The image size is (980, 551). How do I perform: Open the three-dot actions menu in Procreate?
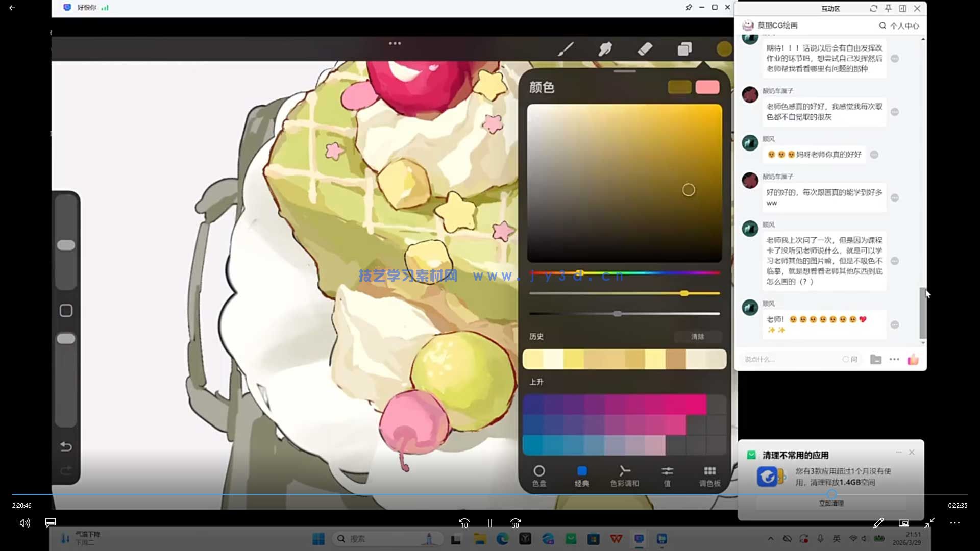pyautogui.click(x=395, y=43)
